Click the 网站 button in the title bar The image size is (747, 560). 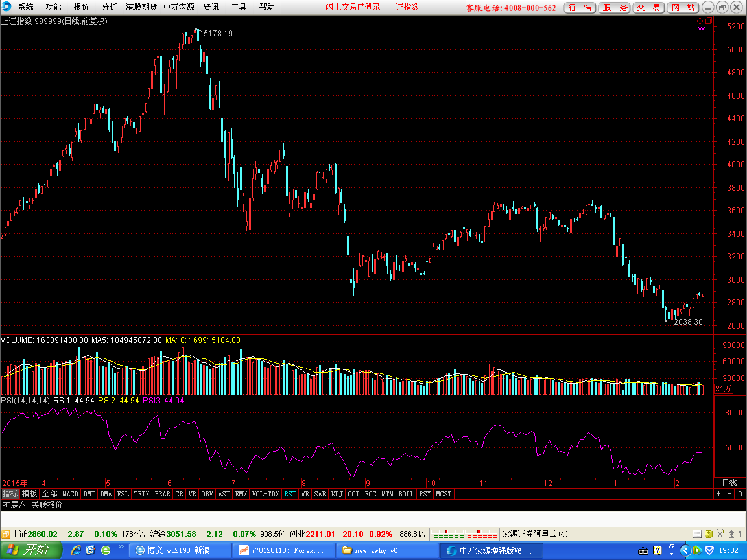point(683,8)
